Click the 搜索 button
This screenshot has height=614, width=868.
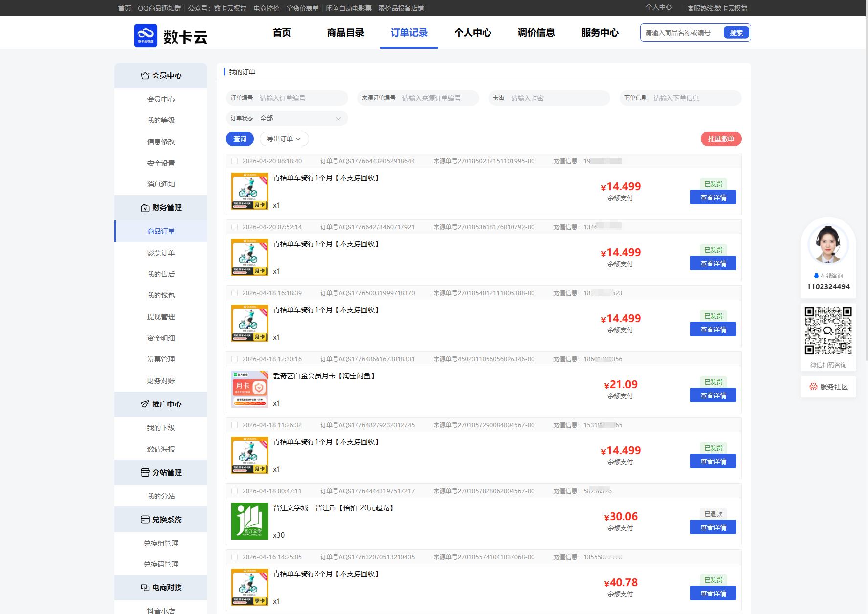(x=736, y=33)
